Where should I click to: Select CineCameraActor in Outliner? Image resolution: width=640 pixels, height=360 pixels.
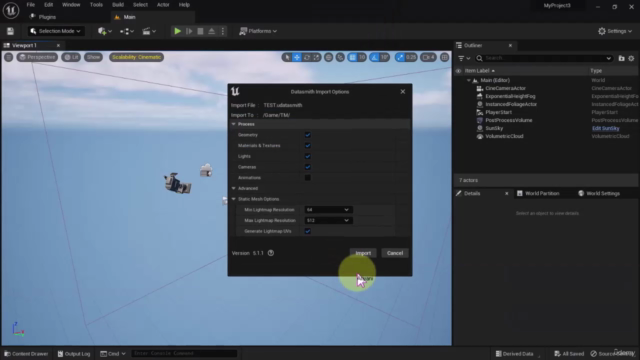(x=505, y=88)
